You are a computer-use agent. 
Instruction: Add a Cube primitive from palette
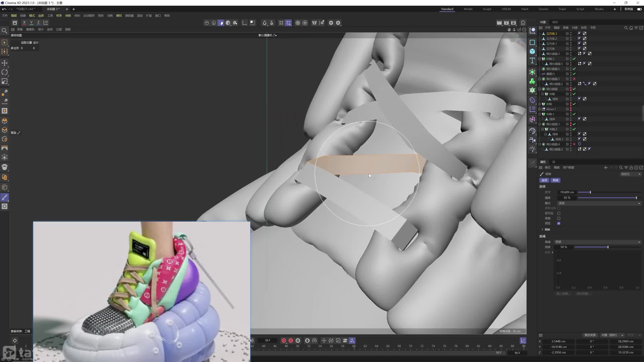tap(532, 51)
